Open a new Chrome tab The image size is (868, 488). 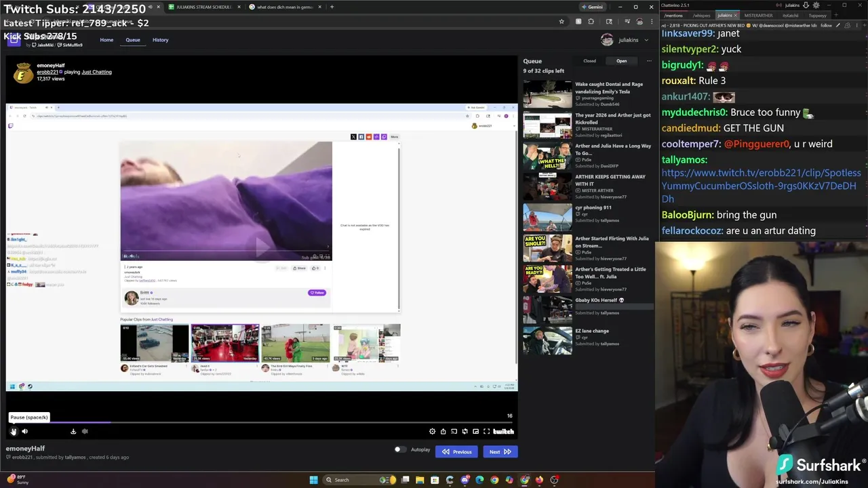(332, 7)
